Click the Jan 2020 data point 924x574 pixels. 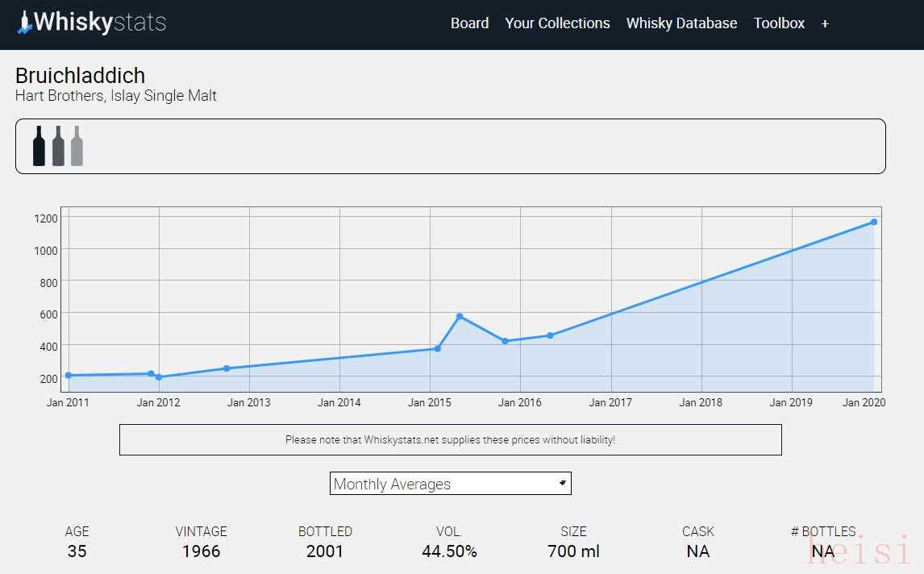tap(874, 222)
